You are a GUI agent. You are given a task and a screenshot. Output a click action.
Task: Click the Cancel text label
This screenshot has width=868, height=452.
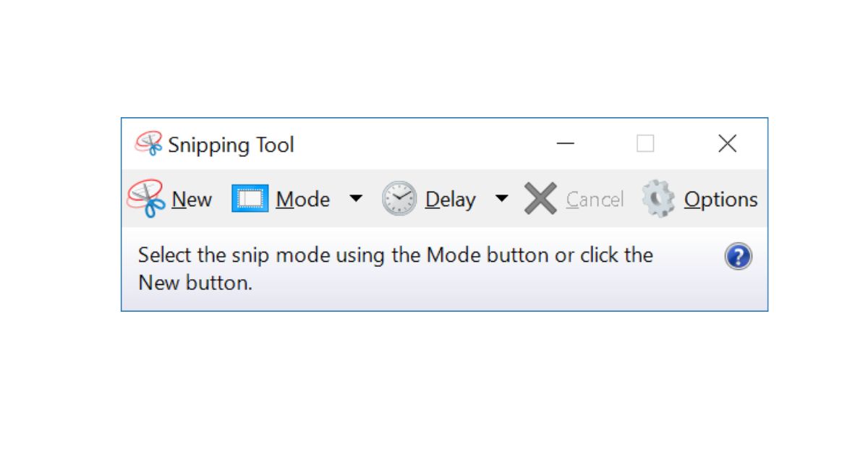tap(595, 200)
